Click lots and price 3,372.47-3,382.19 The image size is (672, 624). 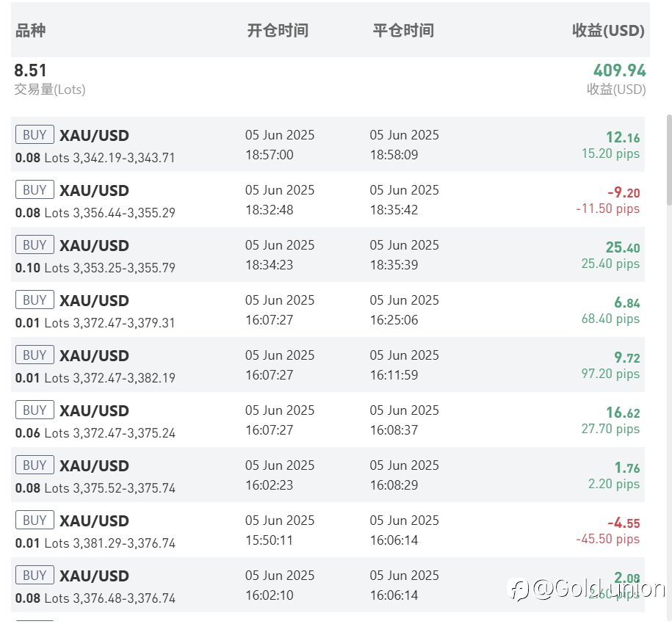(x=95, y=378)
